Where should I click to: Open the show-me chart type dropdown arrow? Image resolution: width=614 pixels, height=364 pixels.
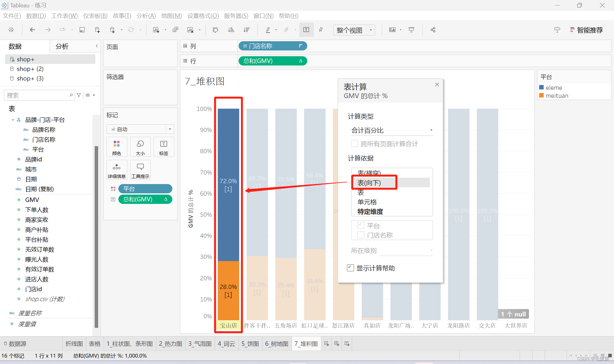400,30
